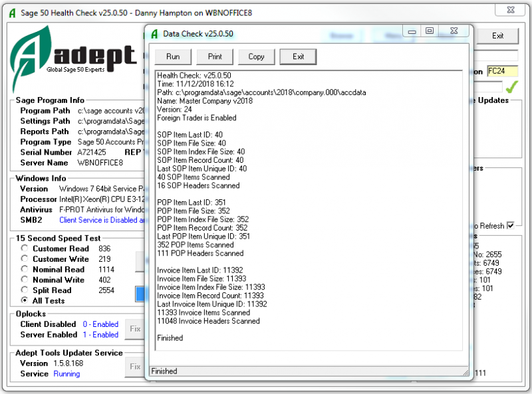The height and width of the screenshot is (394, 532).
Task: Toggle the Refresh checkbox
Action: (510, 225)
